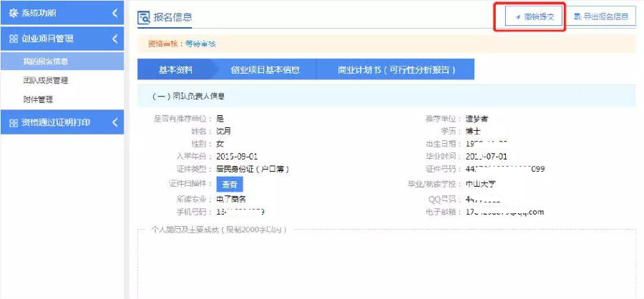This screenshot has height=299, width=644.
Task: Click the grid icon beside 创业项目管理
Action: pos(13,39)
